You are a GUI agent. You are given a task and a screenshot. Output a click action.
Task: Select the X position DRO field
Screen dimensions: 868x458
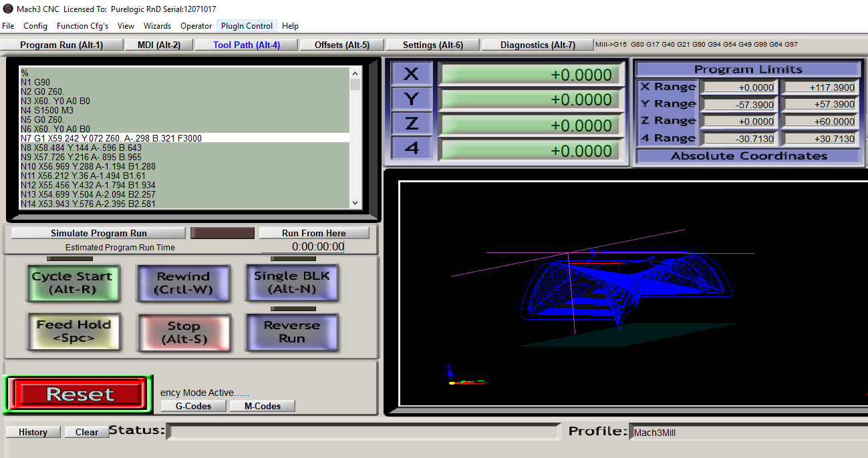tap(530, 75)
